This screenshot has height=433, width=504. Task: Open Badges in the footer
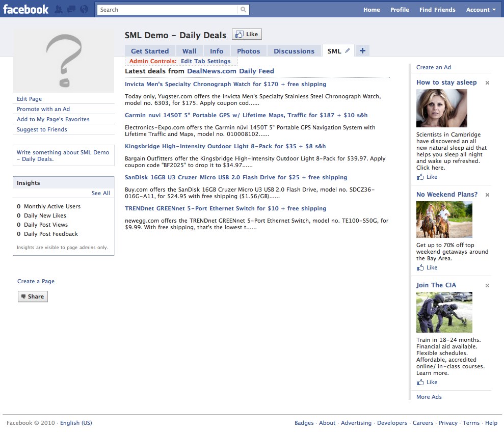pyautogui.click(x=304, y=423)
